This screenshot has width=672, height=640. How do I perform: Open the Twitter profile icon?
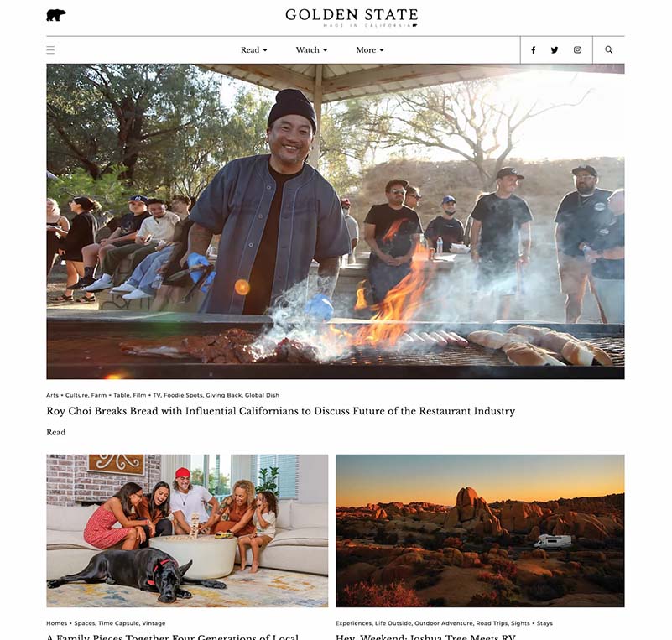point(555,50)
